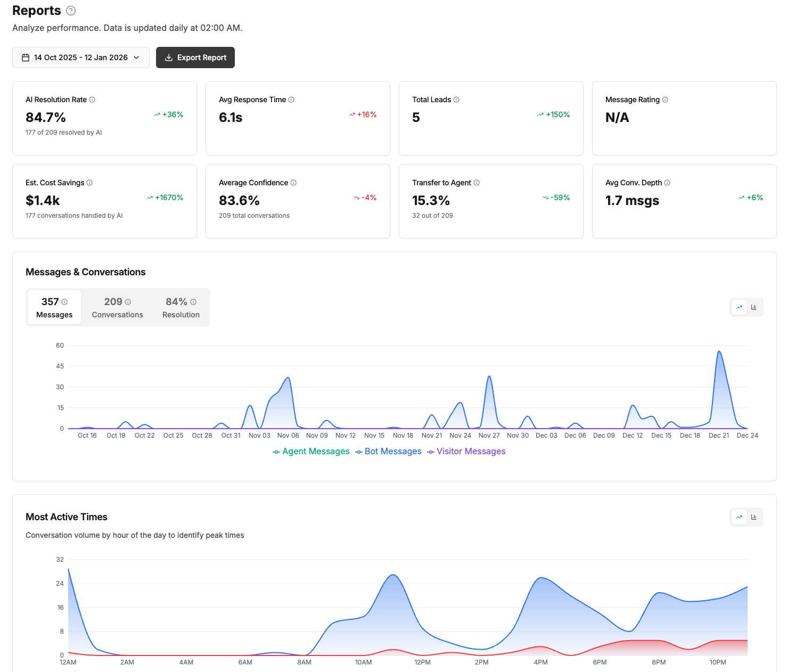Click the Avg Conv. Depth info icon

667,183
